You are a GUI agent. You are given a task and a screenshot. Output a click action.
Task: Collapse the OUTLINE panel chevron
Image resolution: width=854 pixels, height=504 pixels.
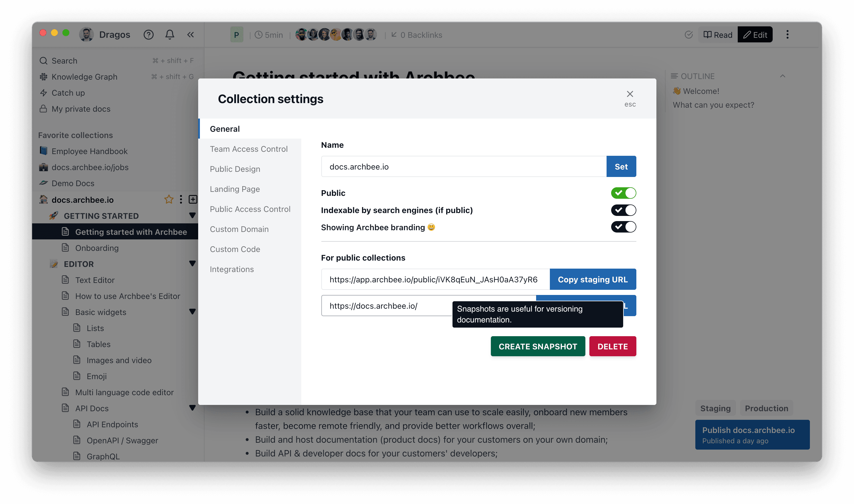[782, 76]
